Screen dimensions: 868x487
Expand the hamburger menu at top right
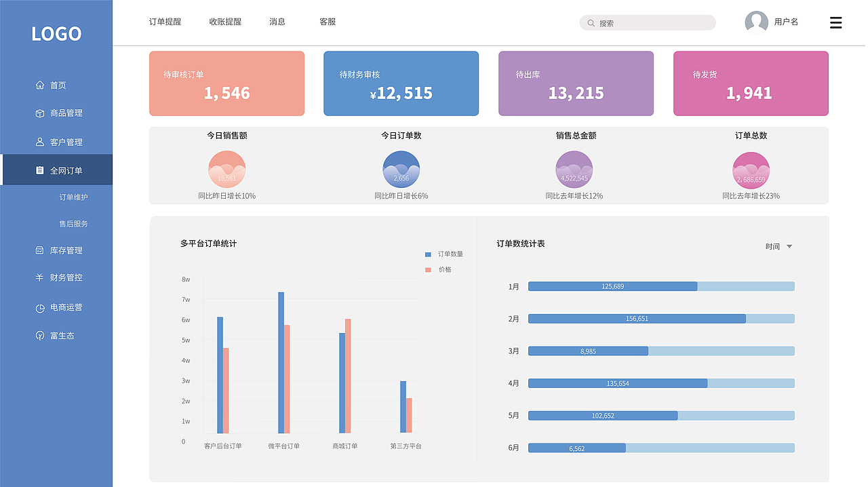click(835, 22)
